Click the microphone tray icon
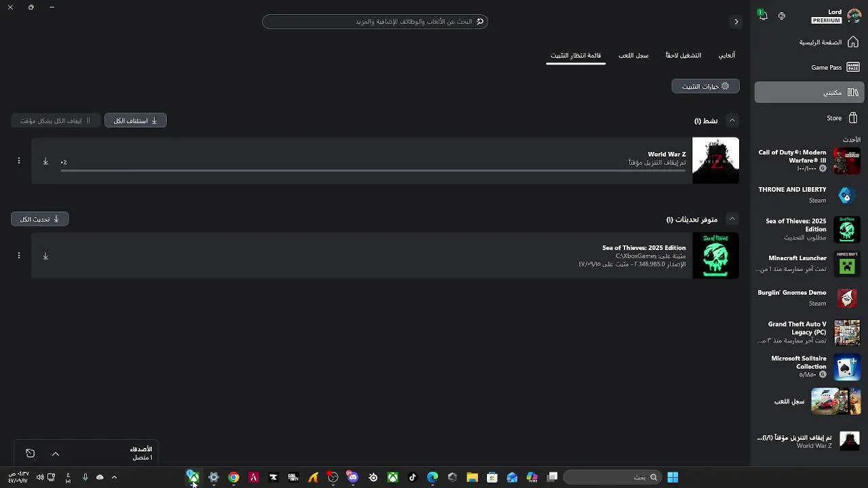Image resolution: width=868 pixels, height=488 pixels. tap(85, 477)
